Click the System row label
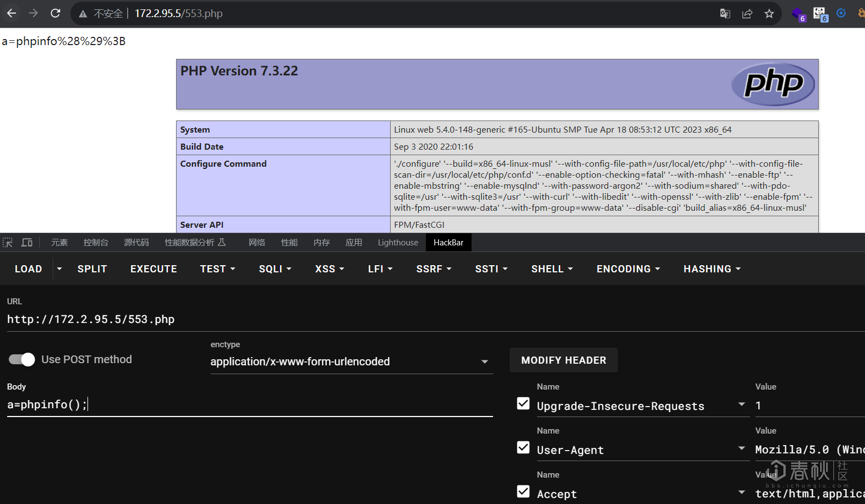865x504 pixels. pos(195,130)
